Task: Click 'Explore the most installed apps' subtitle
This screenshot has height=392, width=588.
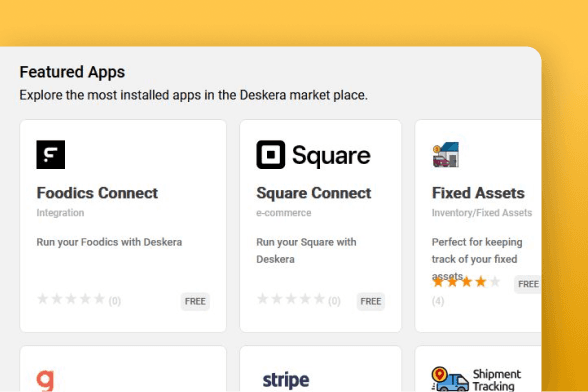Action: click(194, 95)
